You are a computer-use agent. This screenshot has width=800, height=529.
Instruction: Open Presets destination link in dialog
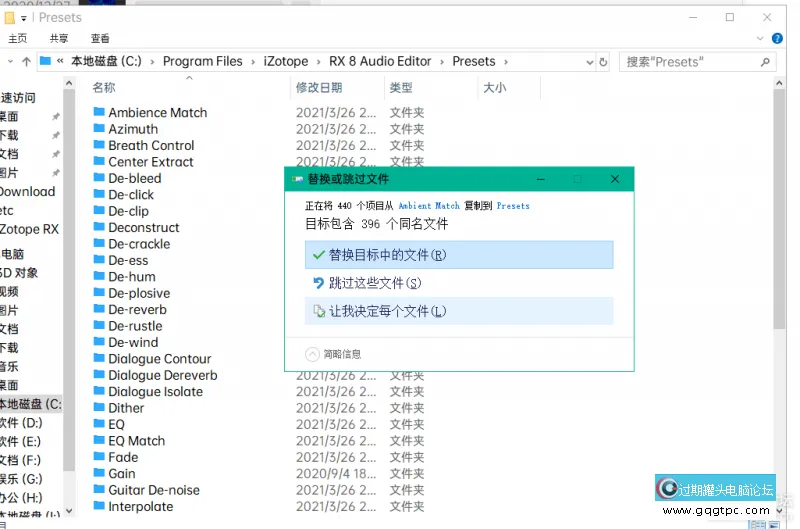click(x=513, y=206)
